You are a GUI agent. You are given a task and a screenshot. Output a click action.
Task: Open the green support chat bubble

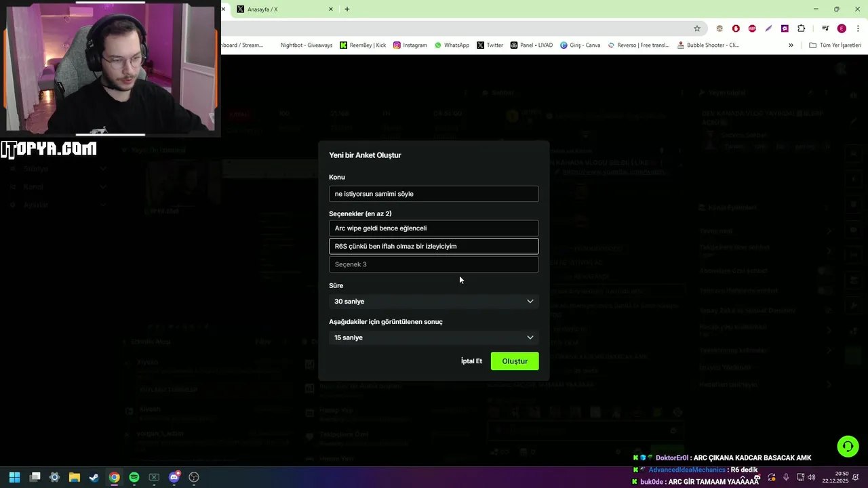click(x=848, y=446)
